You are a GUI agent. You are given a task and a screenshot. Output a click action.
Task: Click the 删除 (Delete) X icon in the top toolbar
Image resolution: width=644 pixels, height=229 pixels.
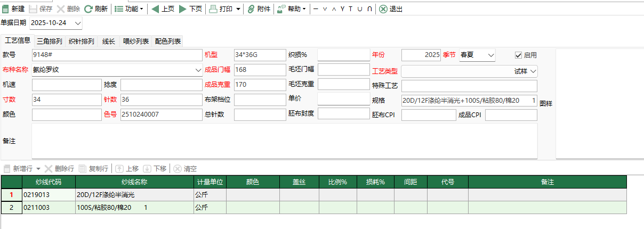pyautogui.click(x=61, y=9)
